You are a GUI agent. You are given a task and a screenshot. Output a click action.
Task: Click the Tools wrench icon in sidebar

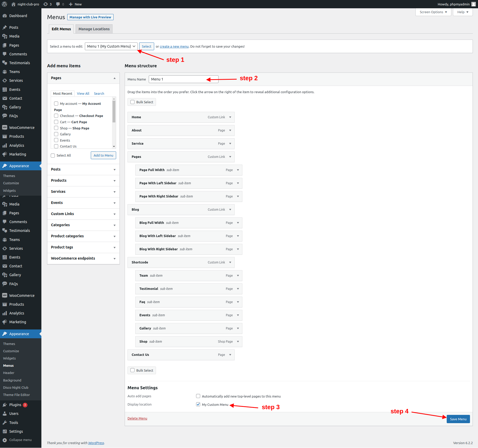(5, 423)
